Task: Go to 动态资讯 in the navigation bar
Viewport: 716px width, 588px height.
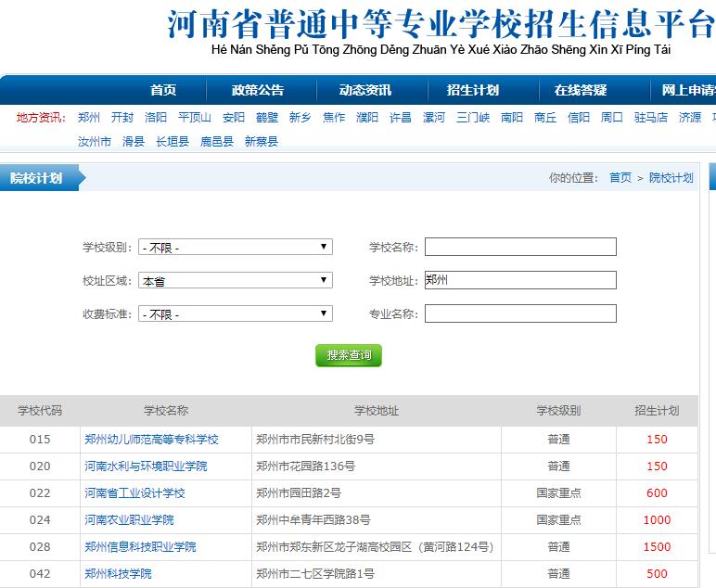Action: point(365,90)
